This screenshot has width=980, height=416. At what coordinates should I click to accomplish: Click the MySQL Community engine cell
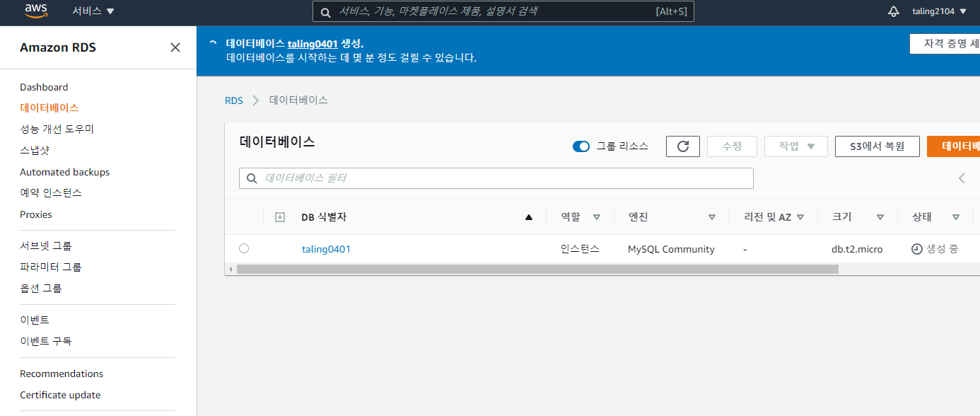[671, 249]
